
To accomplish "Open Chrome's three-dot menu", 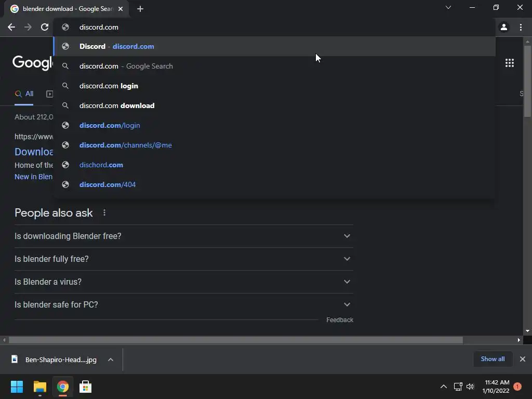I will coord(521,27).
